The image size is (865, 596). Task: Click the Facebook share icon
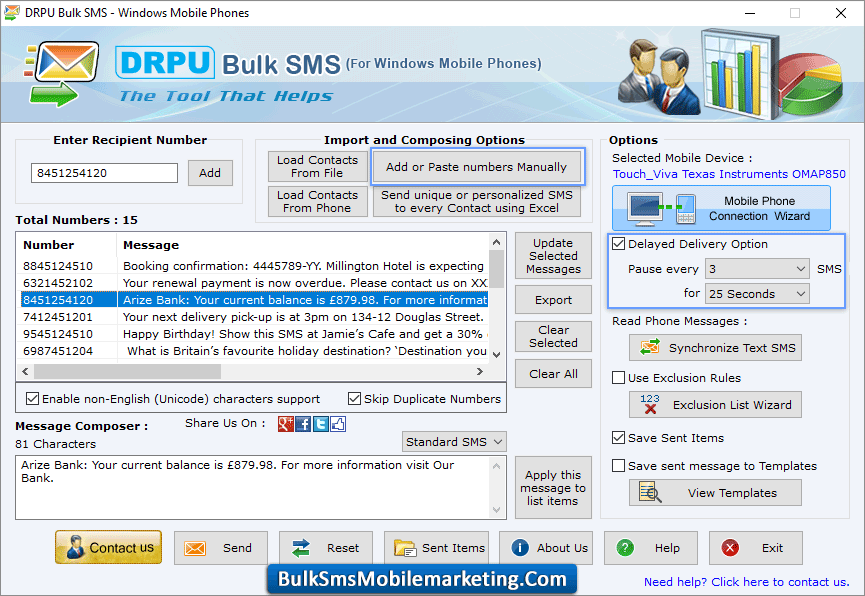tap(303, 424)
